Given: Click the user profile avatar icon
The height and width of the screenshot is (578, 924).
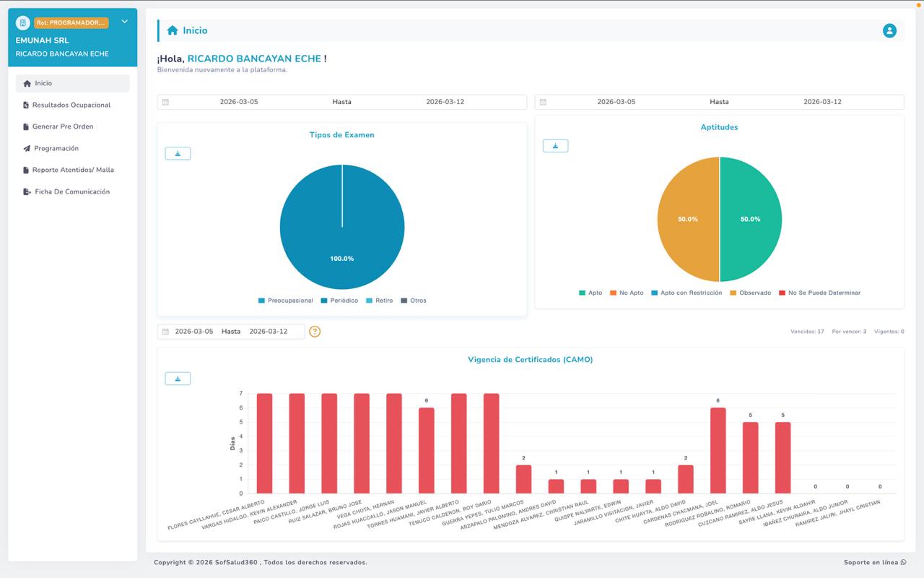Looking at the screenshot, I should (x=889, y=30).
